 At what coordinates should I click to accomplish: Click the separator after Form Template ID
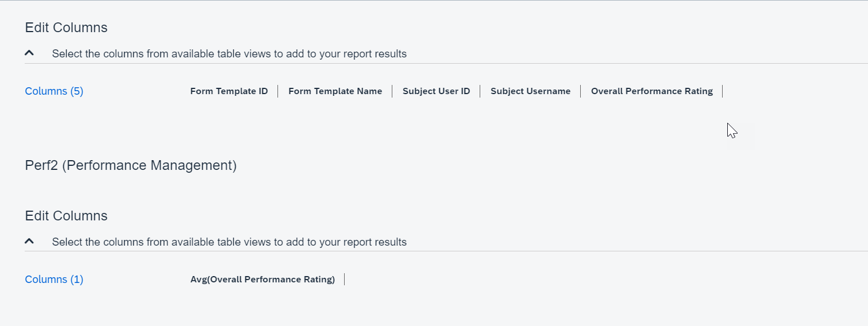(277, 91)
